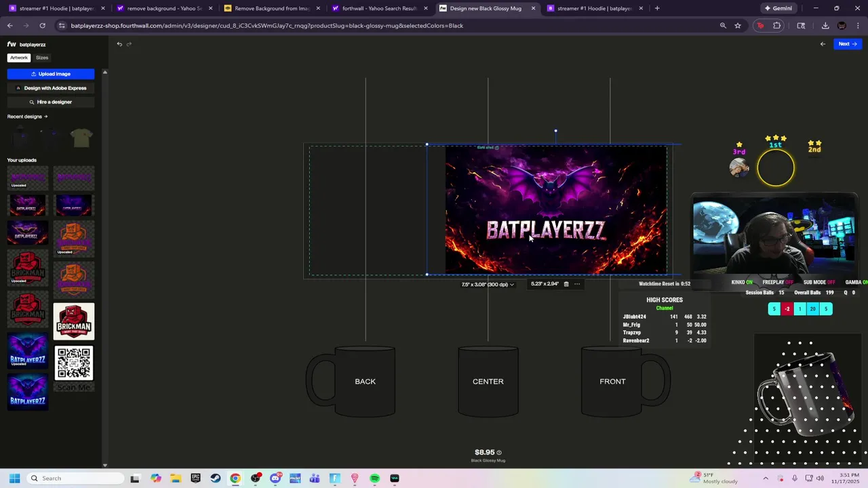Open Design with Adobe Express
This screenshot has height=488, width=868.
51,88
